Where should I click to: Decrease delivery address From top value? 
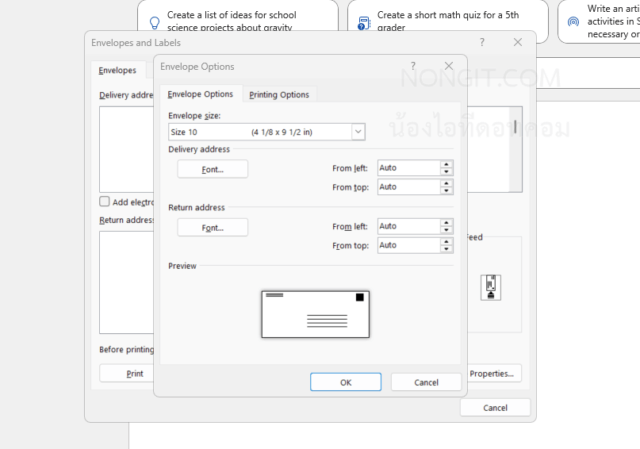447,191
